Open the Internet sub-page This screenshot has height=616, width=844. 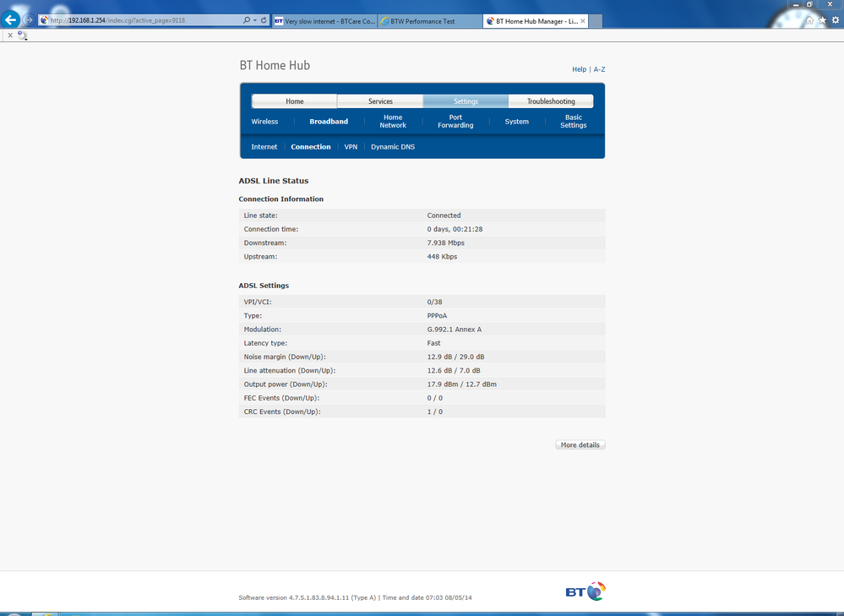coord(264,147)
